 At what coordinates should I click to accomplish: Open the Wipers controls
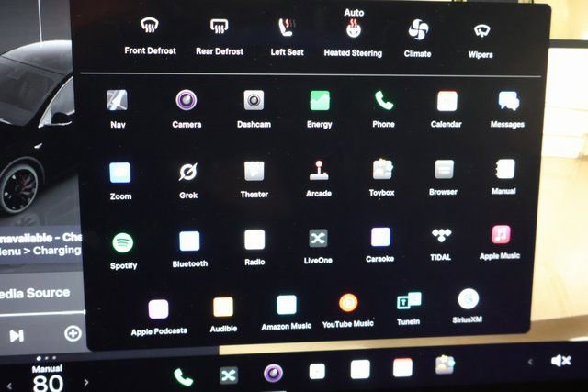click(480, 30)
